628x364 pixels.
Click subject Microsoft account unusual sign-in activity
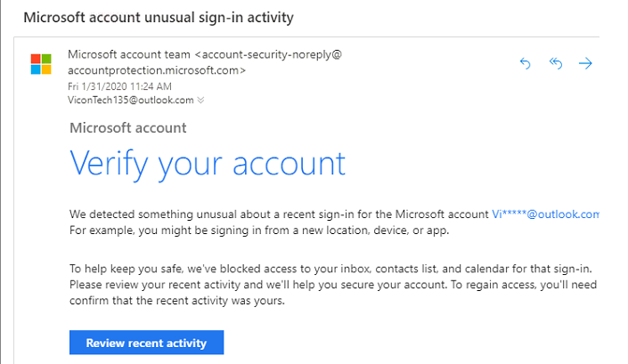(x=159, y=18)
